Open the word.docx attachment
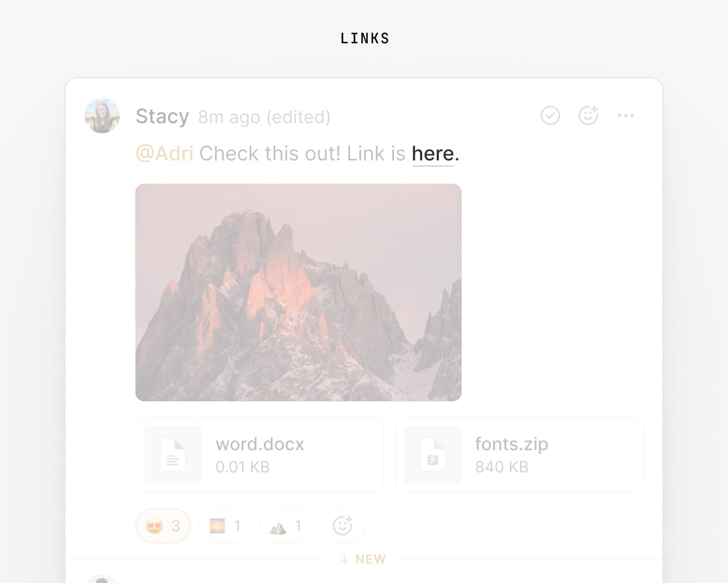 (x=260, y=455)
